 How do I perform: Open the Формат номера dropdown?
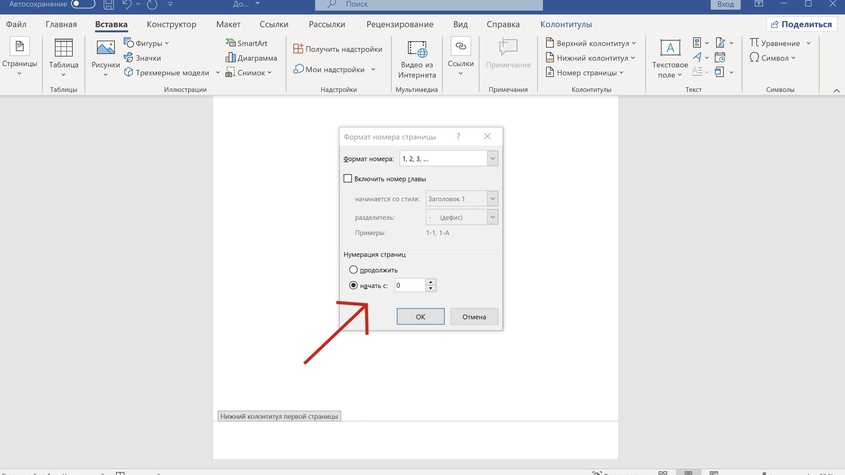[492, 158]
